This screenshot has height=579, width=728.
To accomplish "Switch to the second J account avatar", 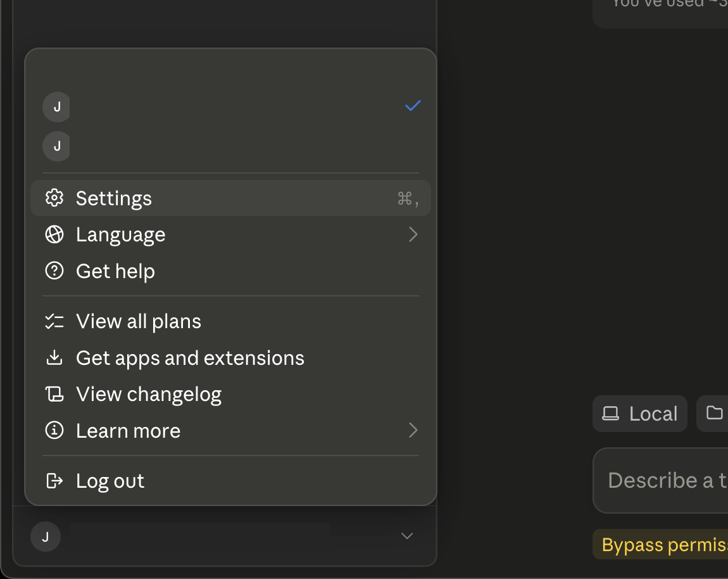I will [56, 146].
